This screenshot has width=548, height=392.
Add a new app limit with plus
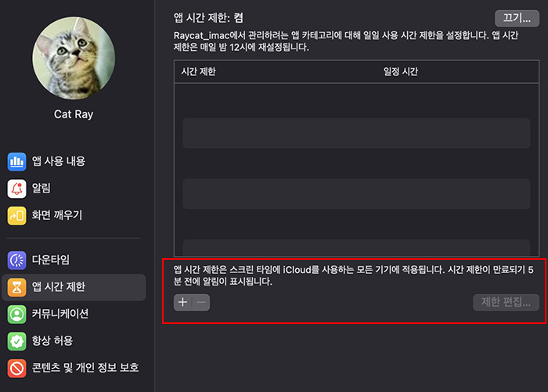[182, 302]
